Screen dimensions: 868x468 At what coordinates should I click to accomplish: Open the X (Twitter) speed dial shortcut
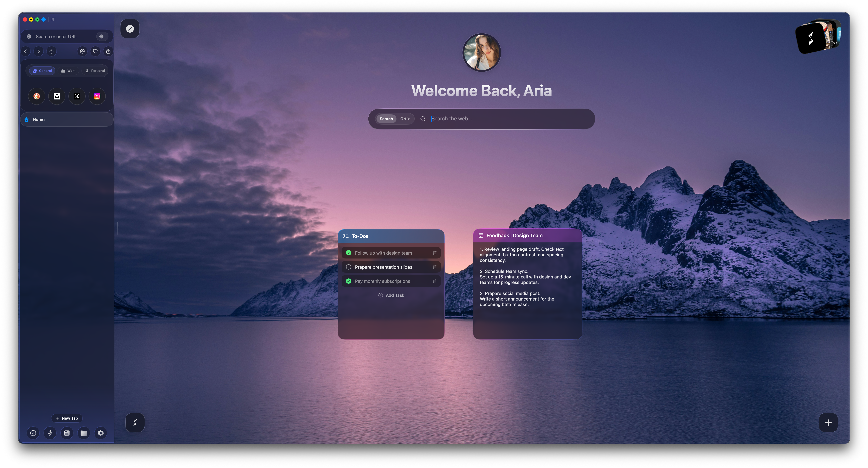pyautogui.click(x=77, y=96)
